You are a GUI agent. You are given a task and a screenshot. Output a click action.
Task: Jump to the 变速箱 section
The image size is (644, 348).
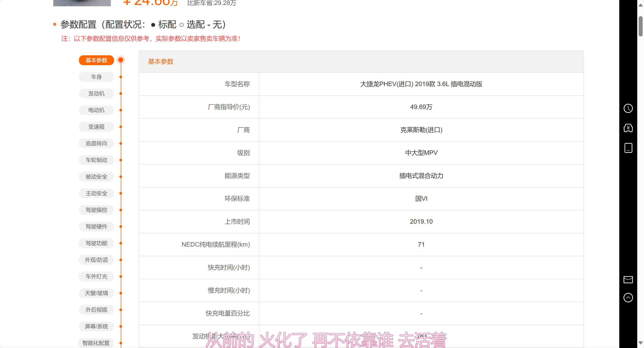[96, 127]
